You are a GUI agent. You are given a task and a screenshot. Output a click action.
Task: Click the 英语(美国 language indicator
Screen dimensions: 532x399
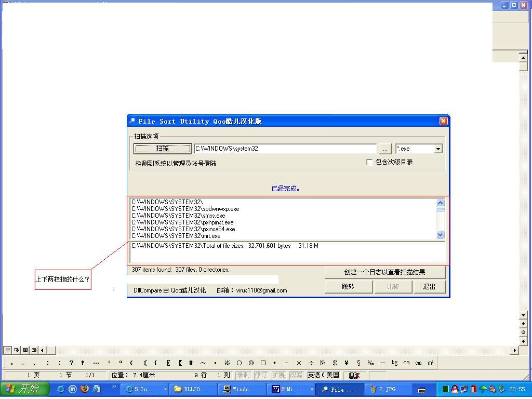[x=323, y=375]
